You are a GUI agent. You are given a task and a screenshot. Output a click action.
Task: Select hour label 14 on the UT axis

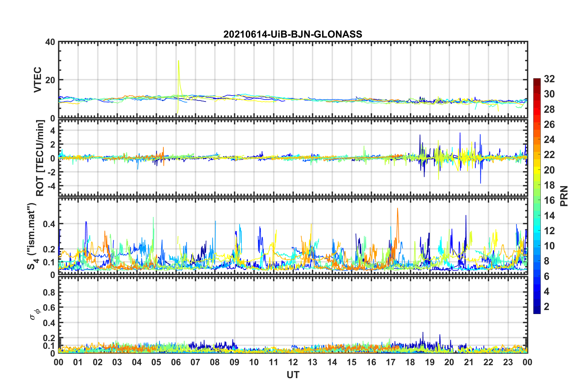pos(332,362)
